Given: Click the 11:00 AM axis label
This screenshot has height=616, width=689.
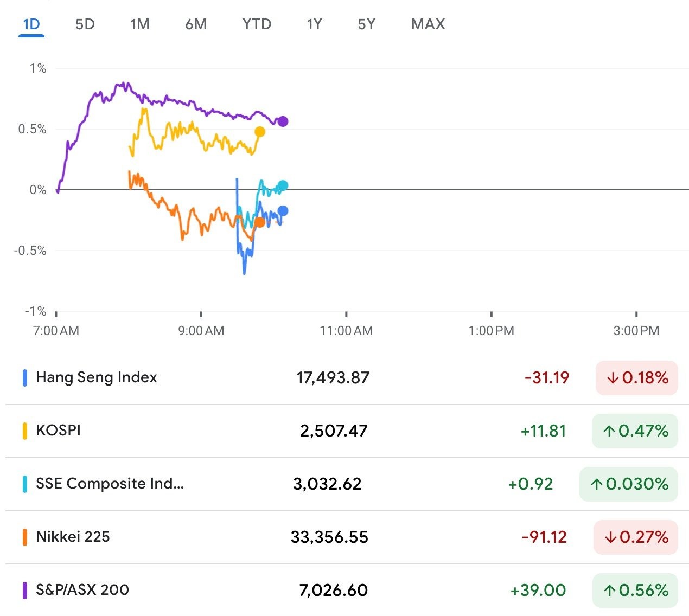Looking at the screenshot, I should pos(346,331).
